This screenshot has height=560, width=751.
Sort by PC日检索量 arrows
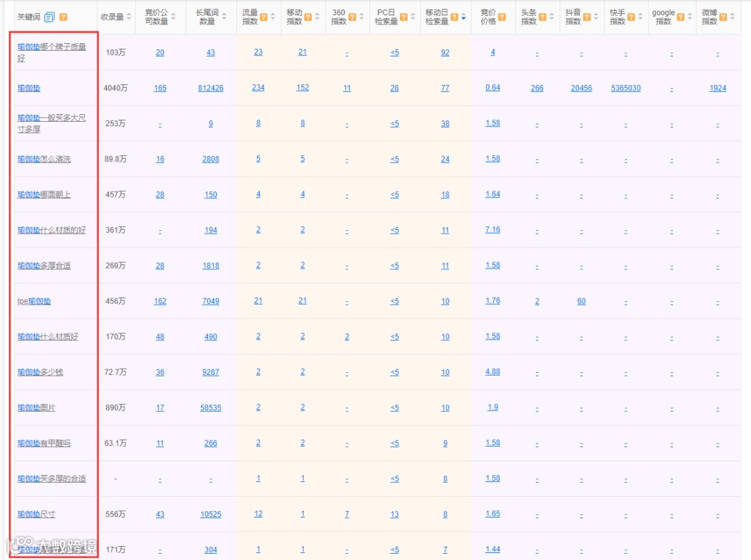[413, 17]
